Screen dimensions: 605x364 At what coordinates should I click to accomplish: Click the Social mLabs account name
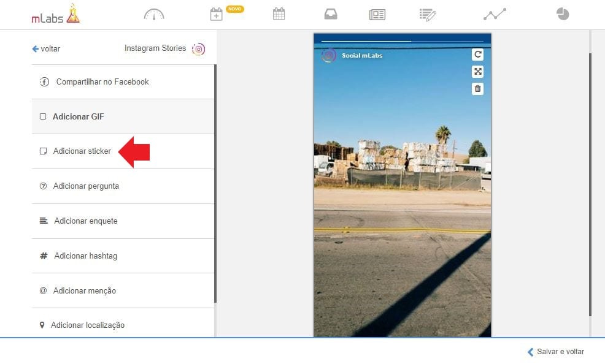362,56
